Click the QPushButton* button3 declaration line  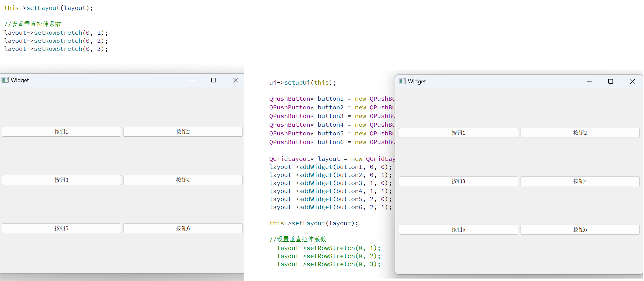coord(332,116)
